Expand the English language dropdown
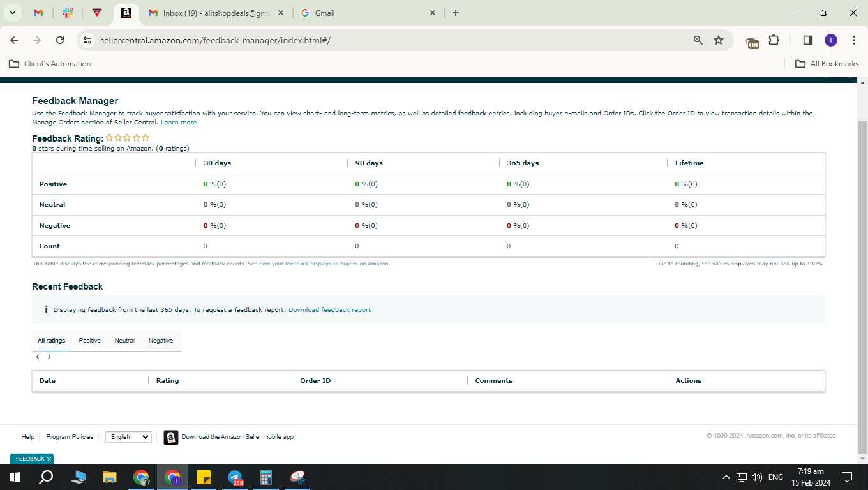Viewport: 868px width, 490px height. click(x=128, y=437)
